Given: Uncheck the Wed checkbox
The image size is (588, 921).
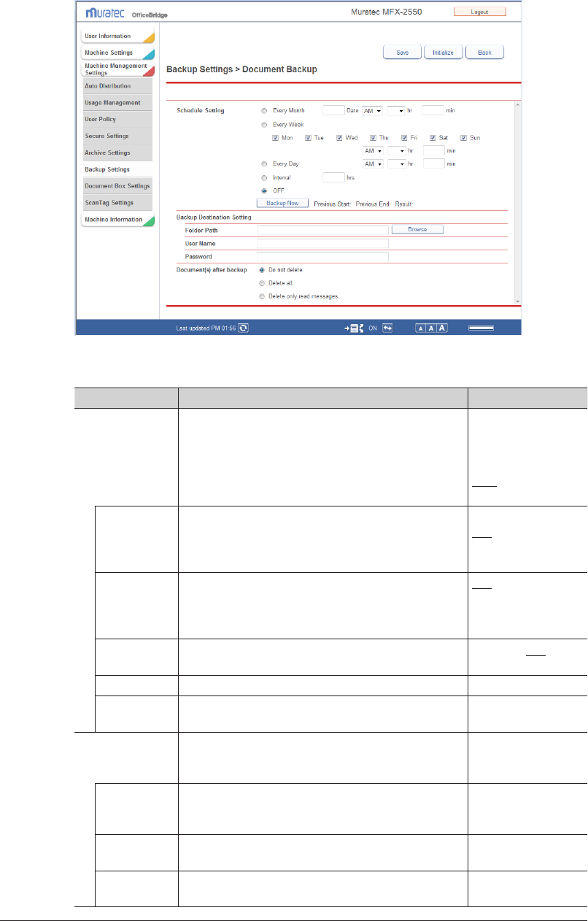Looking at the screenshot, I should 340,138.
